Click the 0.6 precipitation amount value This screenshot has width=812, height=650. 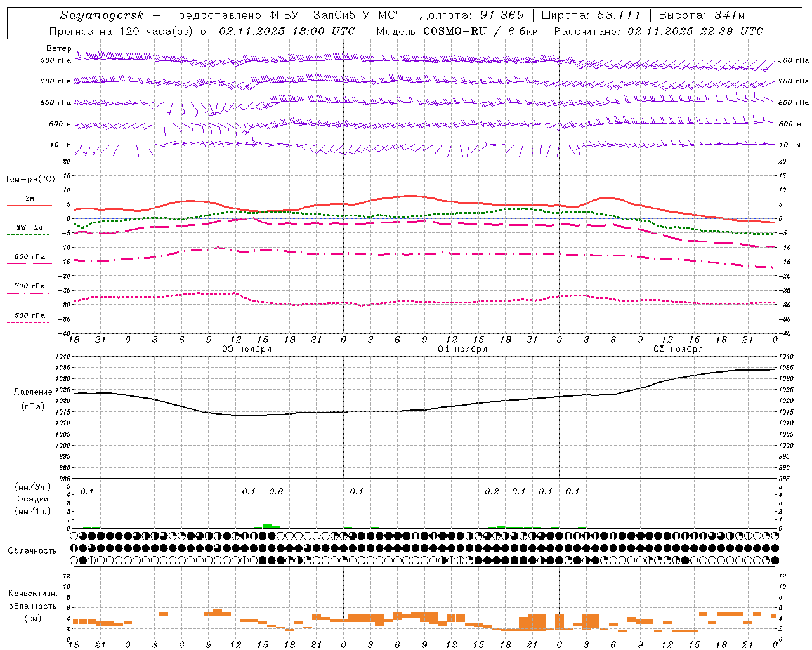[276, 491]
